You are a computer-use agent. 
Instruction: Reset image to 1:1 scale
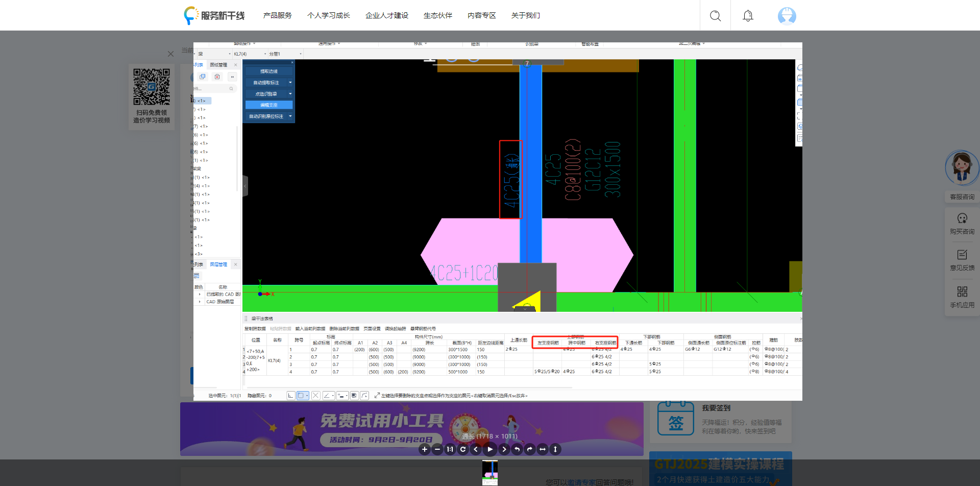point(450,449)
